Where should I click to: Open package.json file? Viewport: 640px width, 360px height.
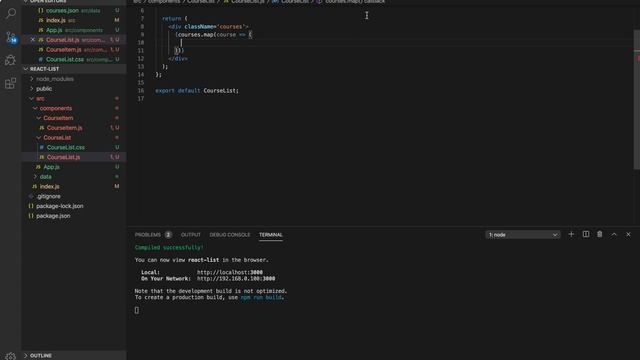[x=73, y=216]
